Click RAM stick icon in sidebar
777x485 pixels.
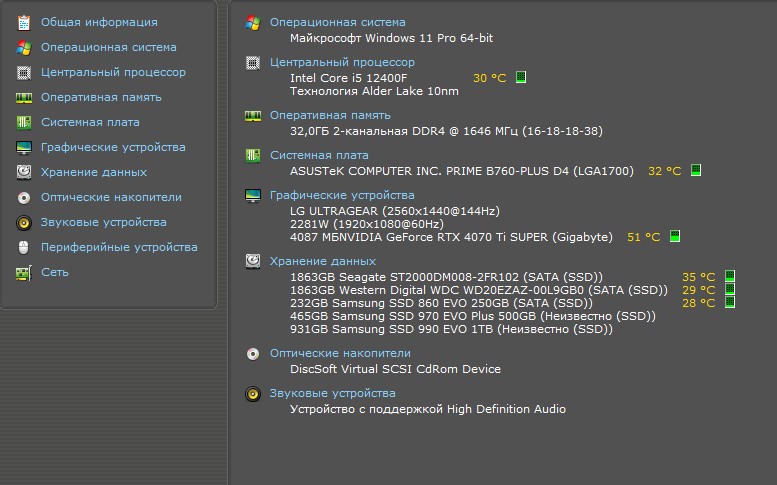24,98
